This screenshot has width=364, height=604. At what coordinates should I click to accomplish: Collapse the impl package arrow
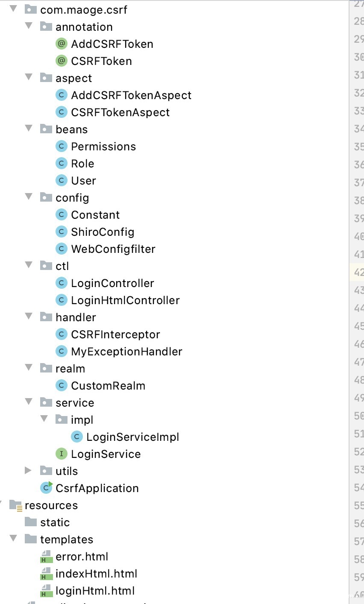point(44,419)
